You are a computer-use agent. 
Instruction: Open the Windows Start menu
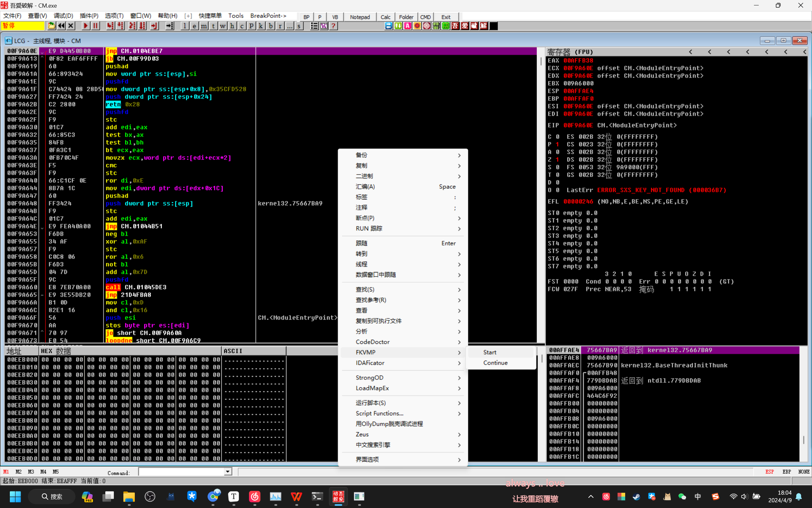coord(16,497)
